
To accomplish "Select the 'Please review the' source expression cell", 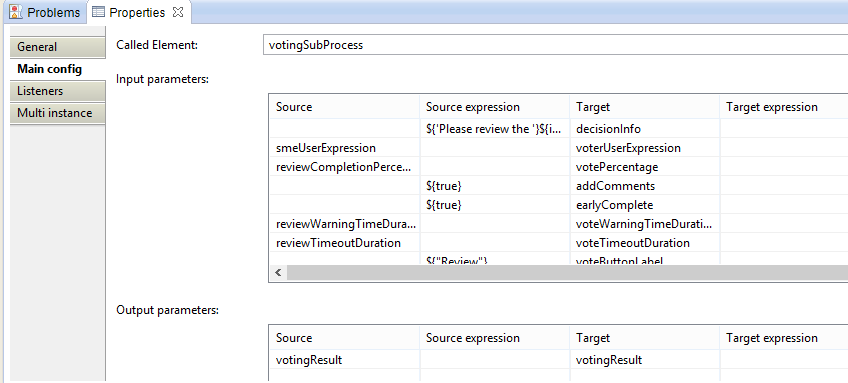I will 494,129.
